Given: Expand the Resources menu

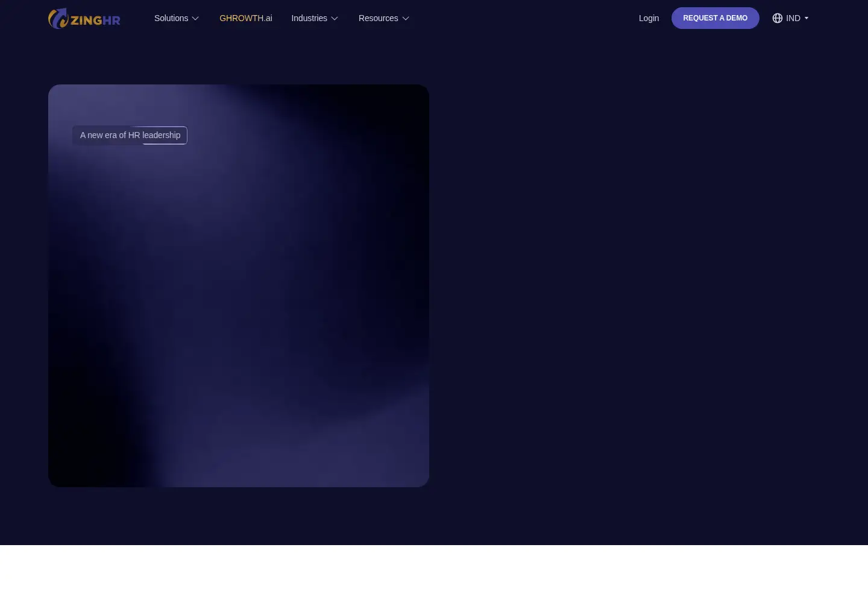Looking at the screenshot, I should coord(384,18).
